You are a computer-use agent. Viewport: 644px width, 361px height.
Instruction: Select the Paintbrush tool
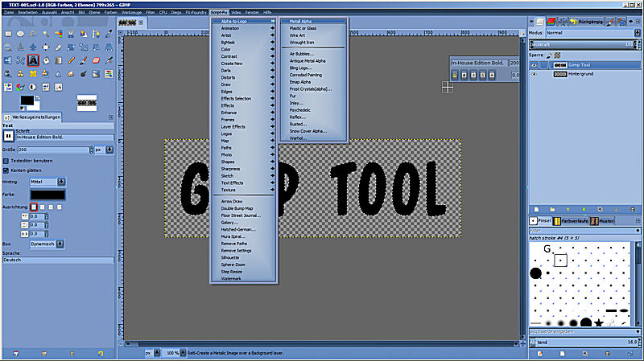[84, 61]
